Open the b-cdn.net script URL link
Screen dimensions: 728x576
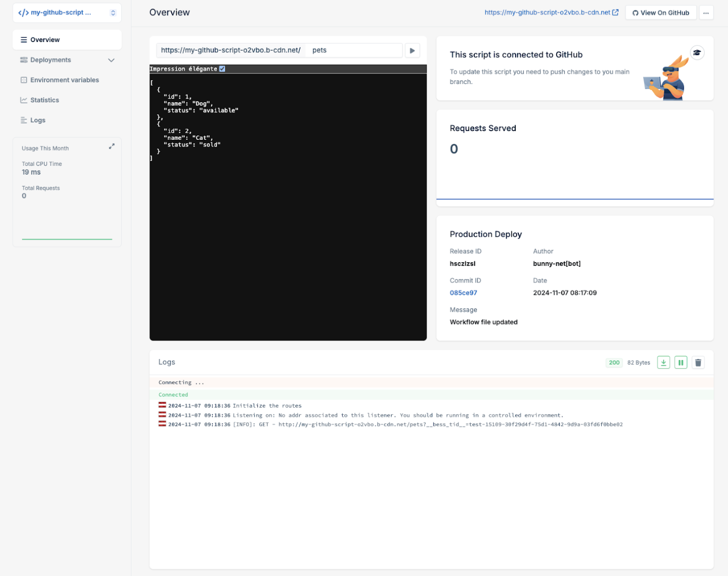click(x=547, y=12)
